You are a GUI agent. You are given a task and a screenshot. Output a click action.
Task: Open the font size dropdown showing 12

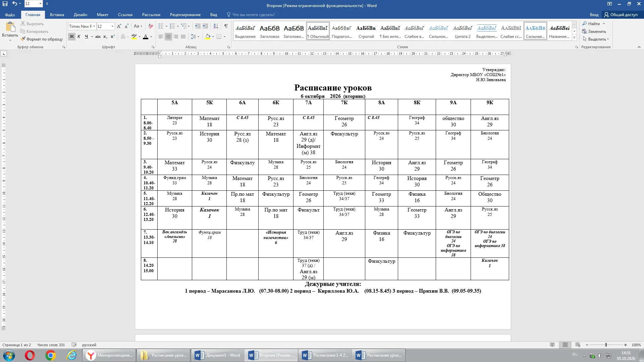[x=112, y=26]
